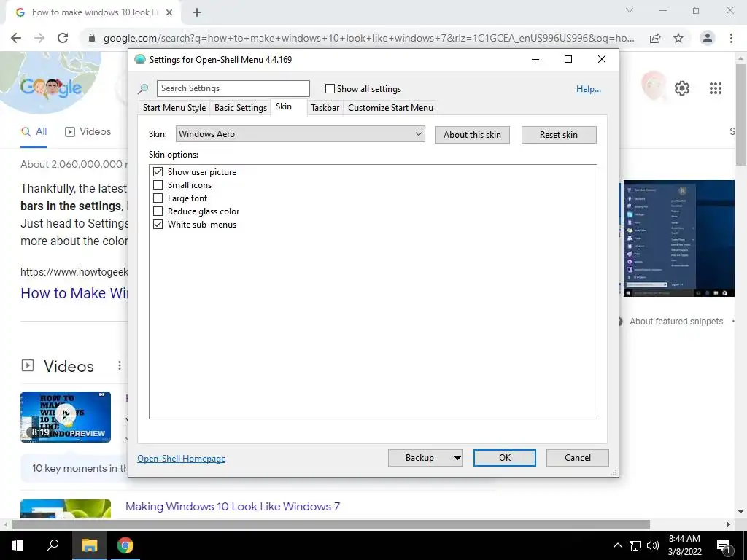Screen dimensions: 747x560
Task: Enable Reduce glass color option
Action: (x=158, y=211)
